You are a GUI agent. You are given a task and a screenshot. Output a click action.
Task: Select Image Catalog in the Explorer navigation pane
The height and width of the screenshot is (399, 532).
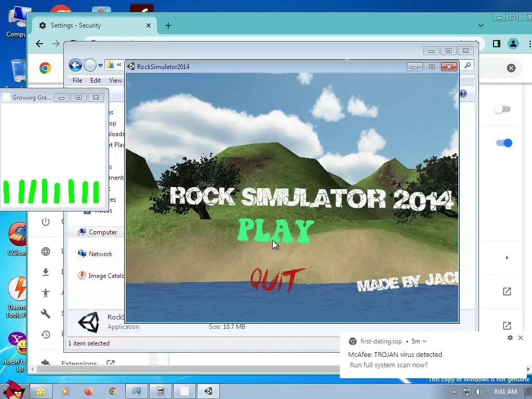(101, 275)
